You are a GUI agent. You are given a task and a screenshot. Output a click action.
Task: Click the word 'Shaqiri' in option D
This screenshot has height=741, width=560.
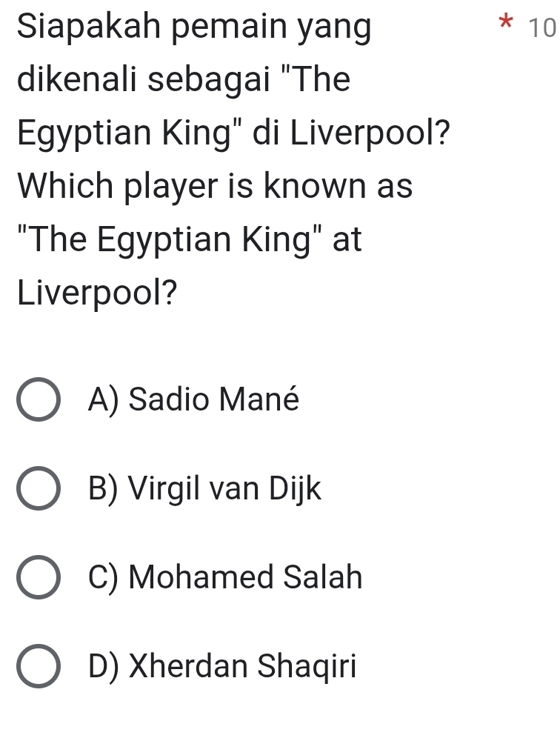pos(307,667)
